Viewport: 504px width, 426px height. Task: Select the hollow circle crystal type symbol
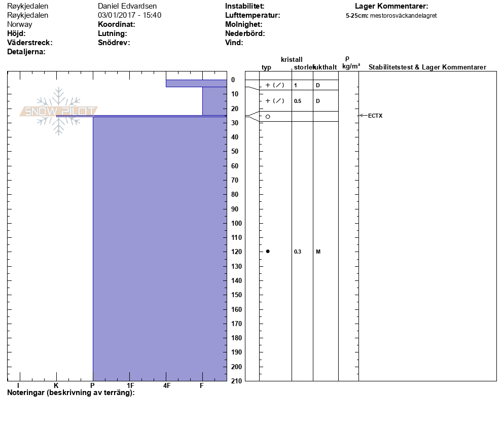click(x=268, y=117)
